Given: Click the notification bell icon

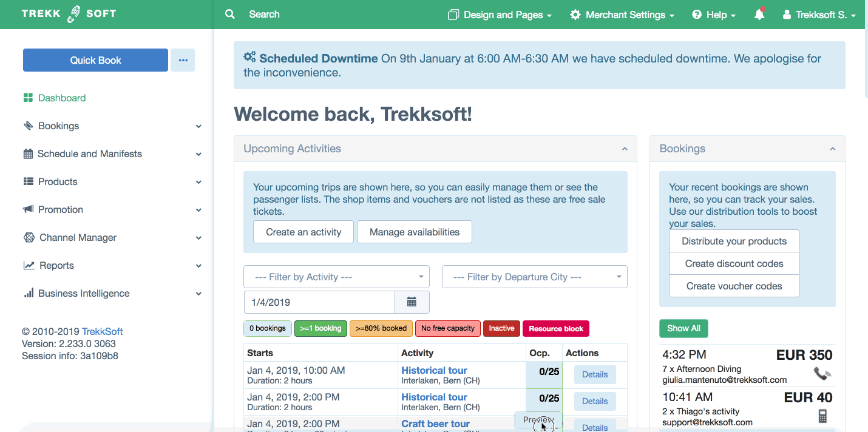Looking at the screenshot, I should 759,15.
